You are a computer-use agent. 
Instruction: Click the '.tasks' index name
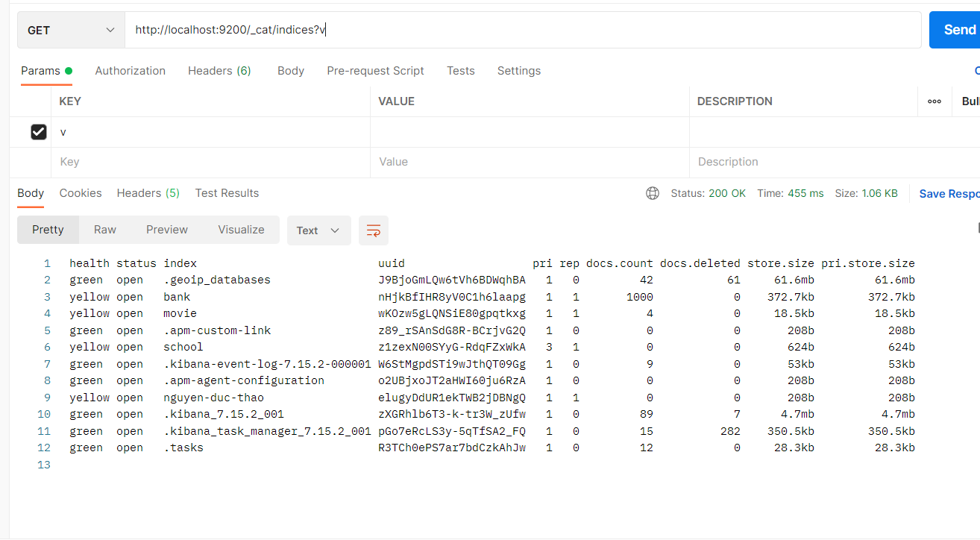(x=183, y=448)
